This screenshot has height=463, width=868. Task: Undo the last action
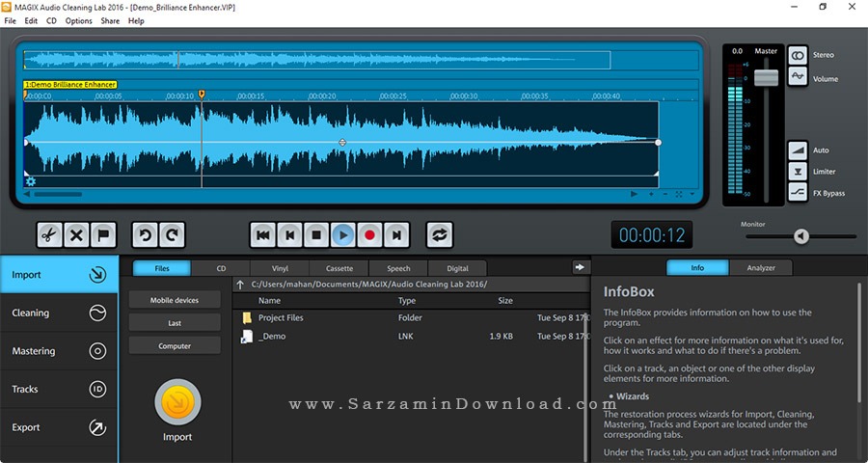pos(145,235)
